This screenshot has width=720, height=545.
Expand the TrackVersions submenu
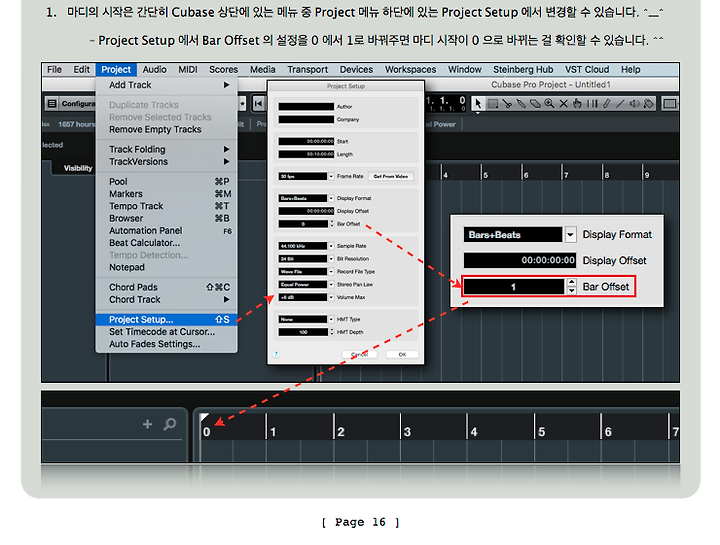coord(167,162)
